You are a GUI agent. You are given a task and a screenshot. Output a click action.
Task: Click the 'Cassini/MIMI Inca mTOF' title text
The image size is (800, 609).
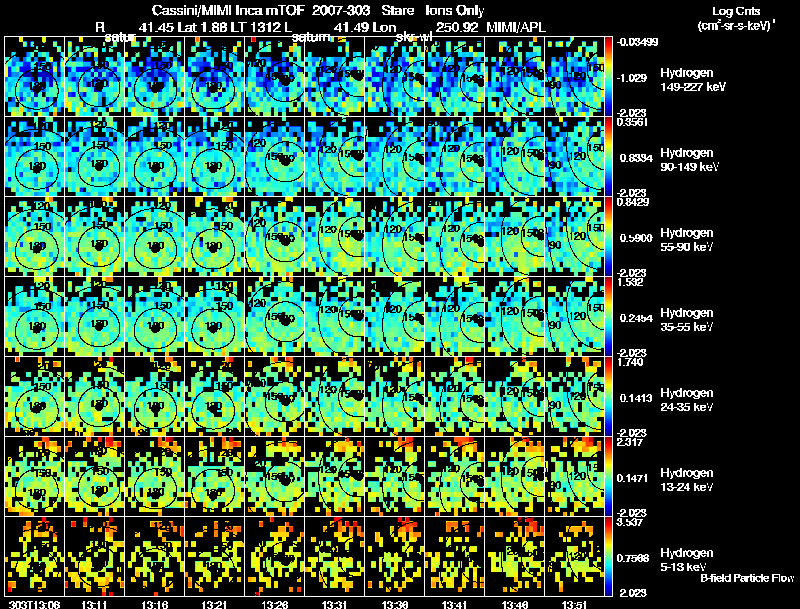[228, 10]
